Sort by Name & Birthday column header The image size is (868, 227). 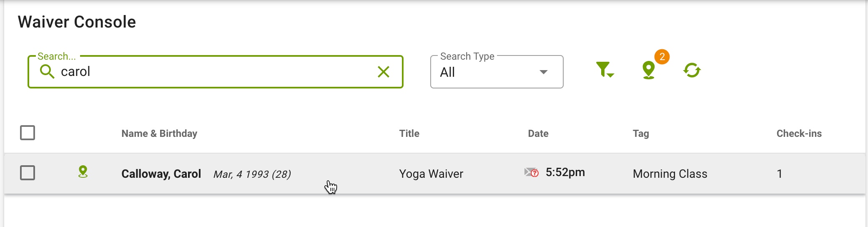click(x=159, y=134)
